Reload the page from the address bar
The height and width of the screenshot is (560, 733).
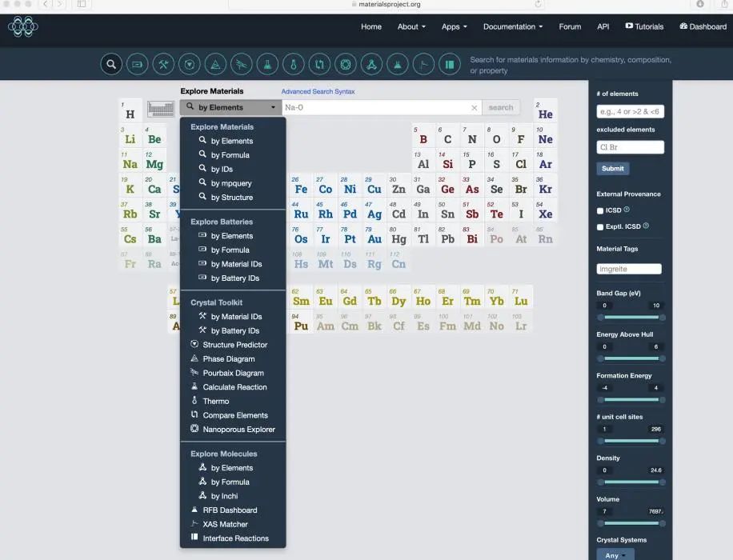[538, 4]
